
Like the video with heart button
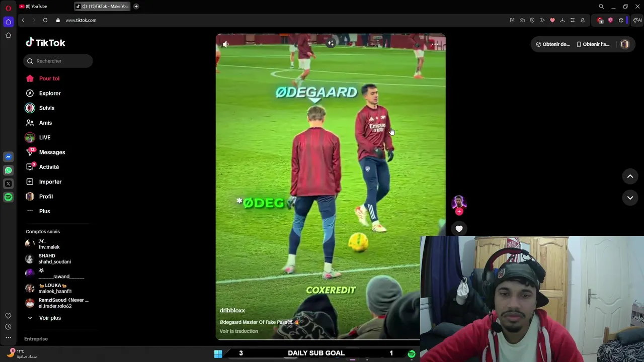(x=459, y=229)
